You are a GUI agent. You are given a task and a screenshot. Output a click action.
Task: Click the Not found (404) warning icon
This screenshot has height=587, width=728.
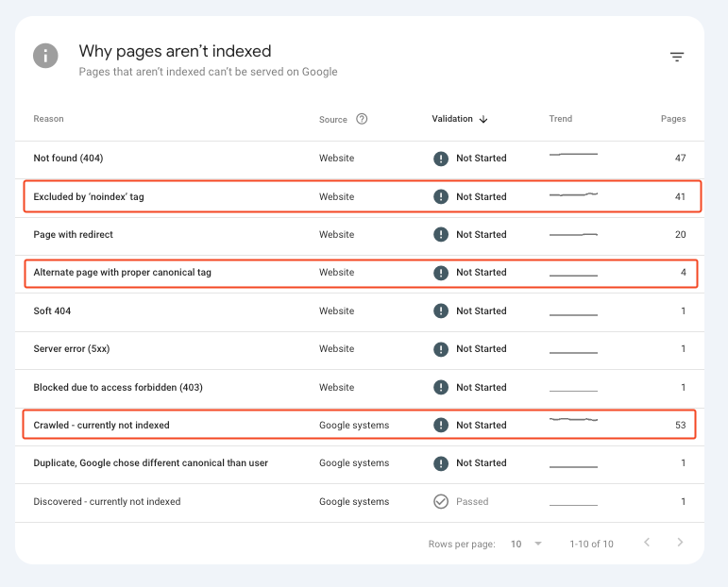[x=440, y=159]
